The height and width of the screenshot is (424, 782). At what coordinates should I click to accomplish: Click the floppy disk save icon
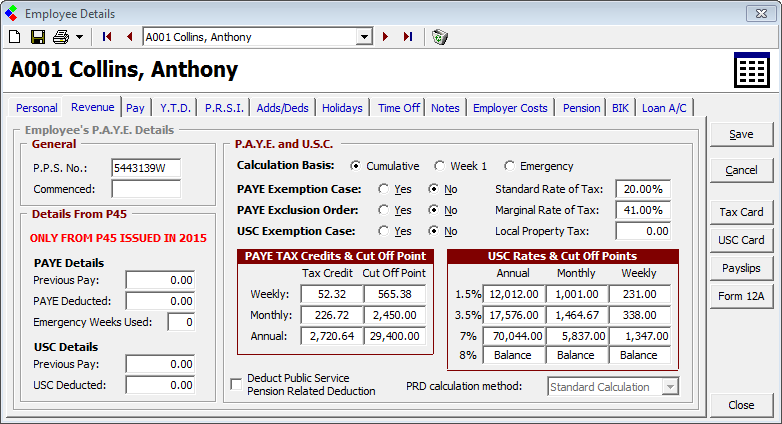(x=38, y=37)
